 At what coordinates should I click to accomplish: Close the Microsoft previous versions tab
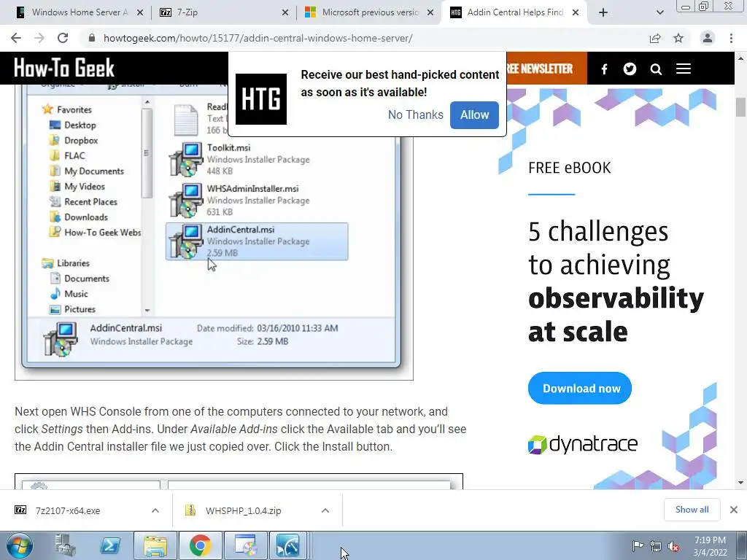pos(430,12)
